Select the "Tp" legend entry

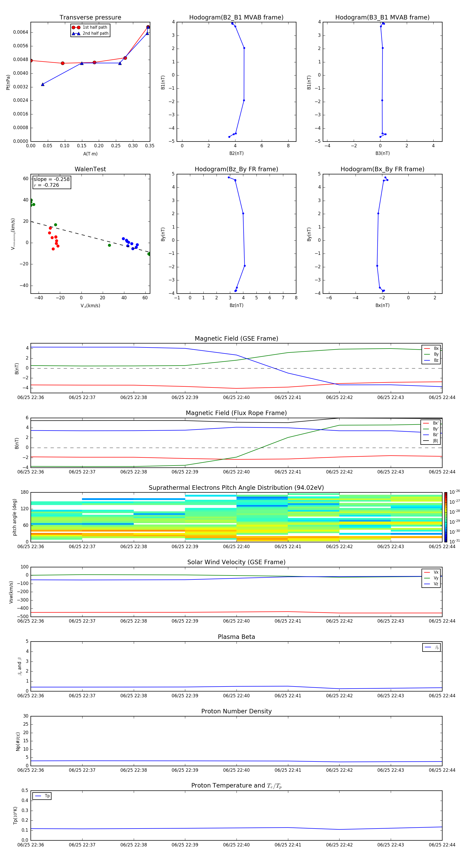click(42, 796)
